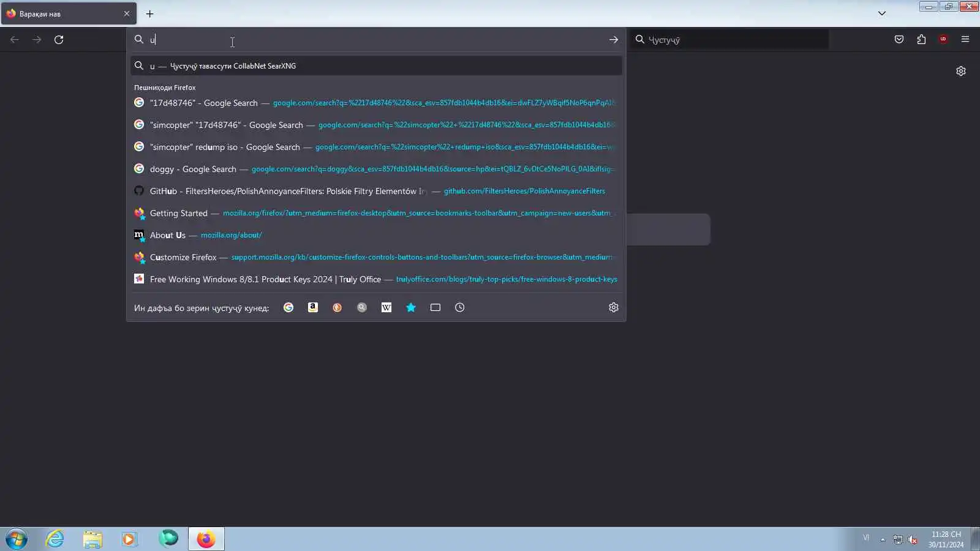
Task: Open Windows Explorer from taskbar
Action: pyautogui.click(x=92, y=539)
